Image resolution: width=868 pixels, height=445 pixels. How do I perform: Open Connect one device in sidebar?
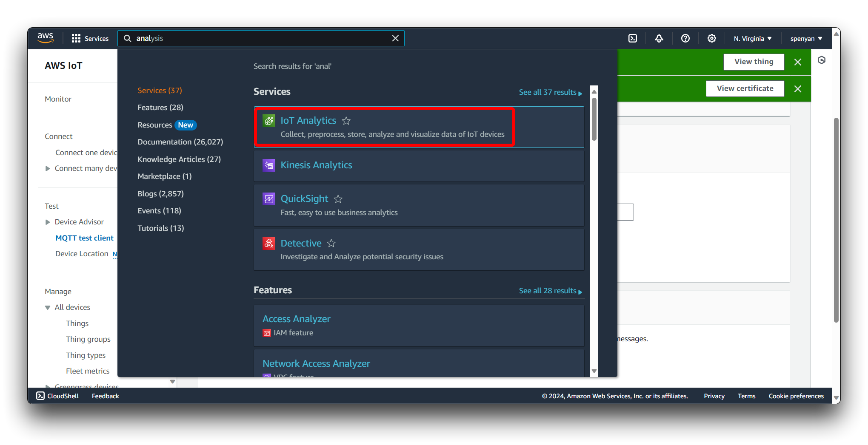point(86,153)
